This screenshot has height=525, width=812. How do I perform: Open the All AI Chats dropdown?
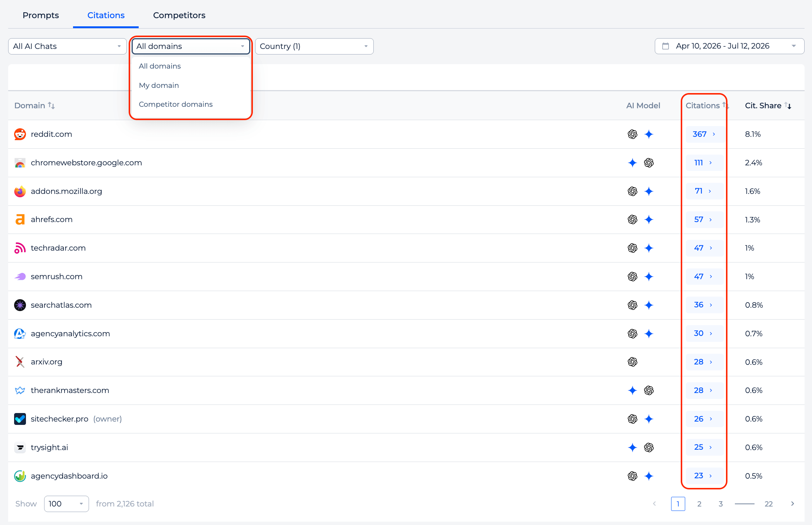(x=67, y=46)
